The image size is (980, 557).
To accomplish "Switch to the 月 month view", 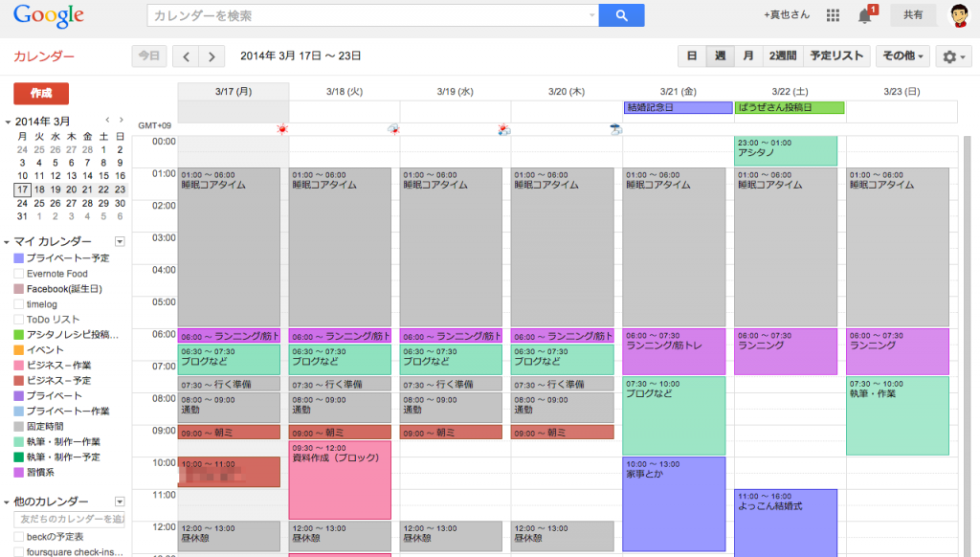I will (x=747, y=56).
